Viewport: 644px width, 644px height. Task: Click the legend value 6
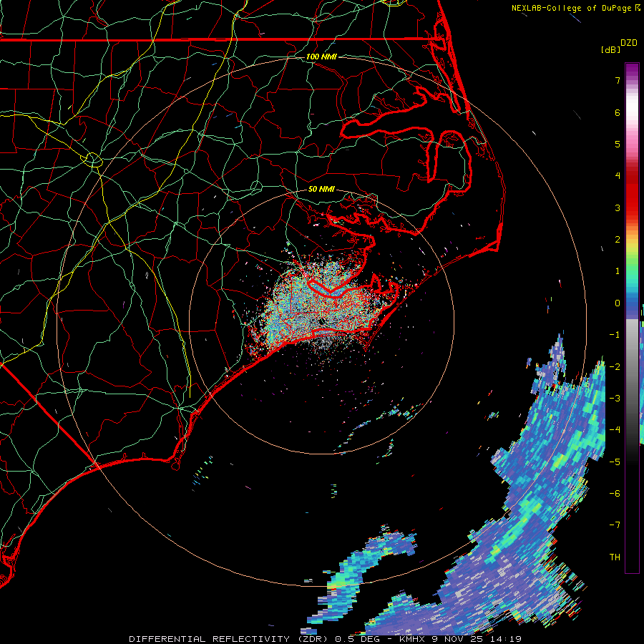click(x=618, y=112)
